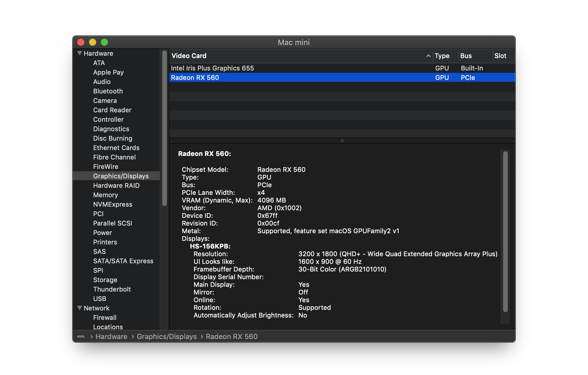Click Graphics/Displays in the bottom path bar

pos(167,336)
